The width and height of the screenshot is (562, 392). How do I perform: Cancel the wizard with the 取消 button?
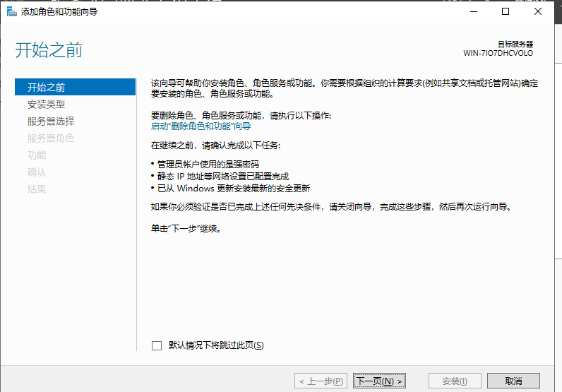[x=513, y=381]
